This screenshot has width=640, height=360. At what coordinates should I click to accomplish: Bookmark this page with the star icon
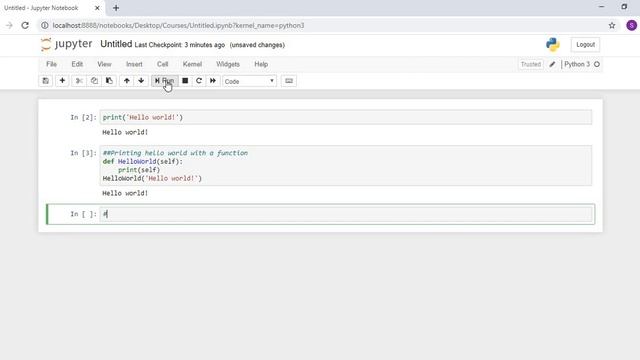[612, 25]
